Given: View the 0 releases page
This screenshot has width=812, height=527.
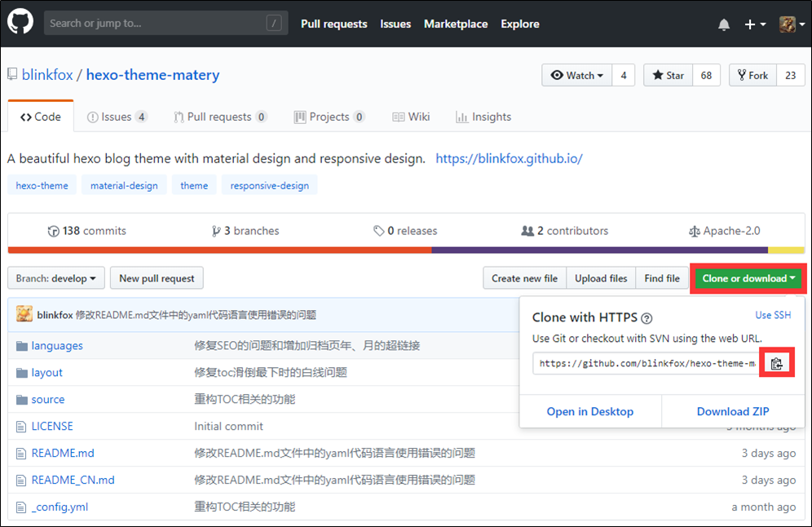Looking at the screenshot, I should [x=405, y=231].
